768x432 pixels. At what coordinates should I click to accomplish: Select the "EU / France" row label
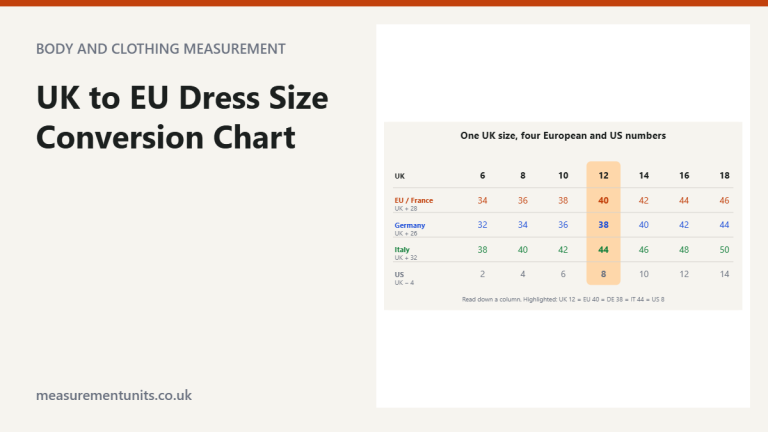click(x=413, y=200)
